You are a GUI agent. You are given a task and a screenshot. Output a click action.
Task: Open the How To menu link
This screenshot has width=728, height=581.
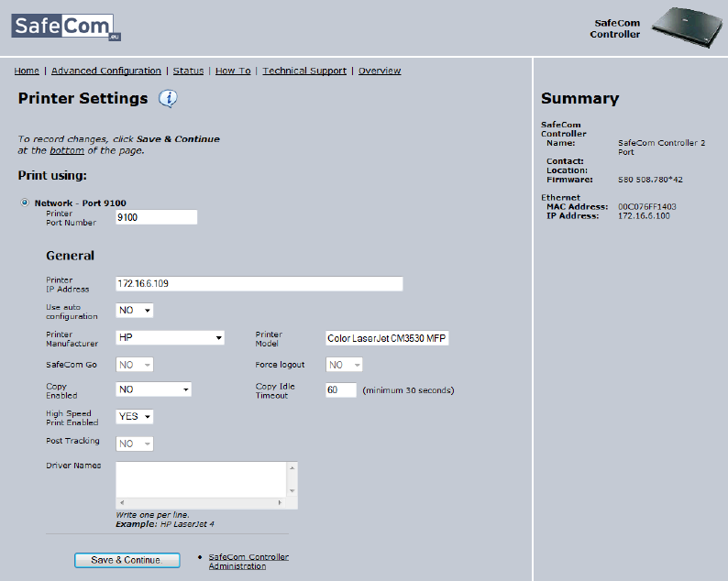[x=233, y=71]
